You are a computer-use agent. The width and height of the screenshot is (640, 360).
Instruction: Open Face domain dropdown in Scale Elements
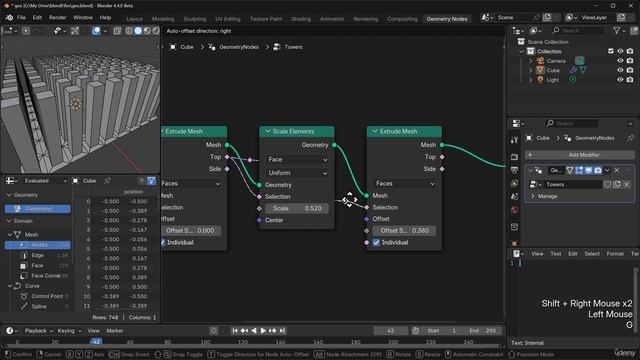[297, 160]
